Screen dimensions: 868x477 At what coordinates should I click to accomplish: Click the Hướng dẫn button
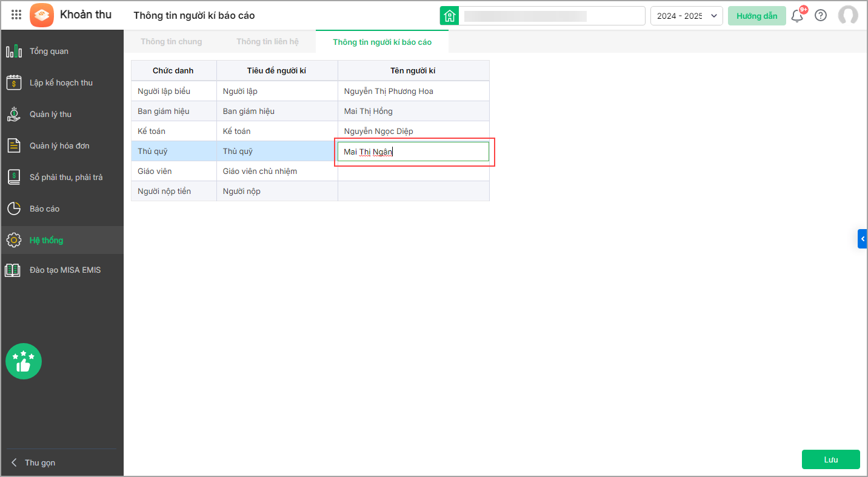[x=757, y=16]
